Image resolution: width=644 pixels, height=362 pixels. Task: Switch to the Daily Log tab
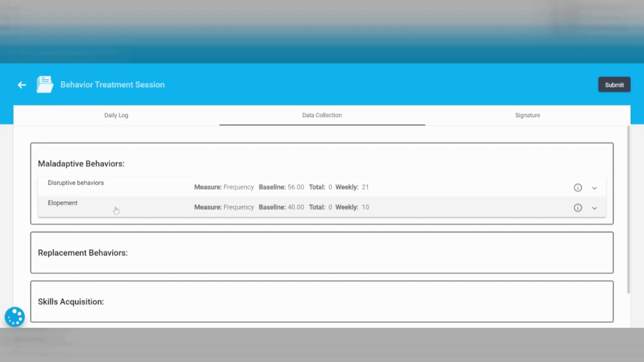pyautogui.click(x=116, y=115)
